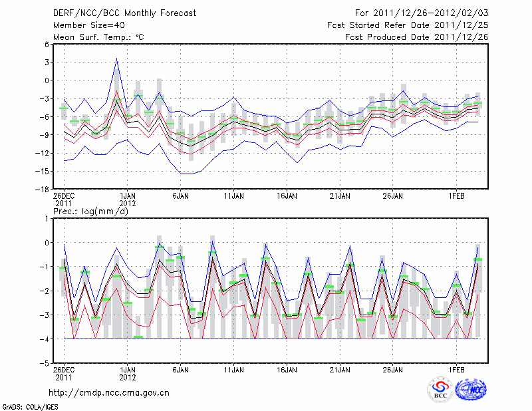Open the cmdp.ncc.cma.gov.cn URL text
The width and height of the screenshot is (532, 411).
pyautogui.click(x=109, y=393)
